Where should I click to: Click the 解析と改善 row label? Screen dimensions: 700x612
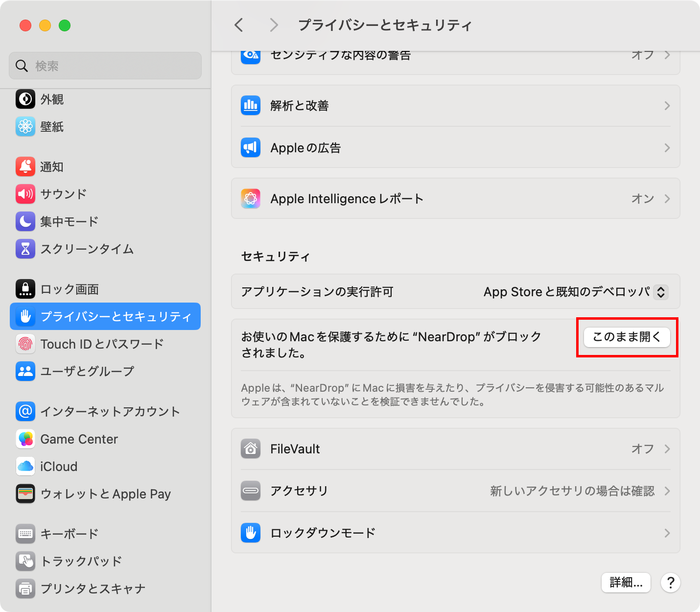300,106
